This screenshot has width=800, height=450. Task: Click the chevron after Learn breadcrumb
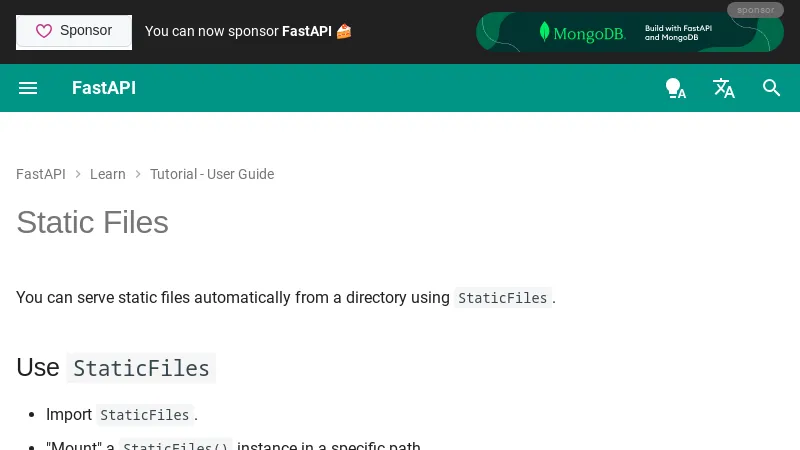tap(138, 174)
